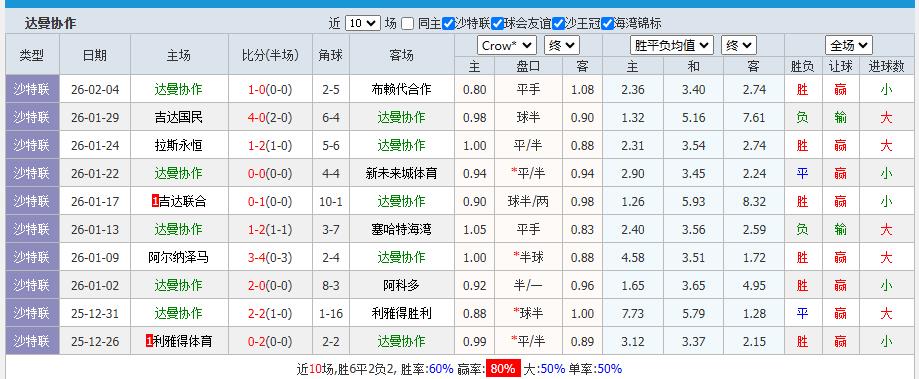
Task: Click the 沙特联 tag on 26-02-04 row
Action: (32, 90)
